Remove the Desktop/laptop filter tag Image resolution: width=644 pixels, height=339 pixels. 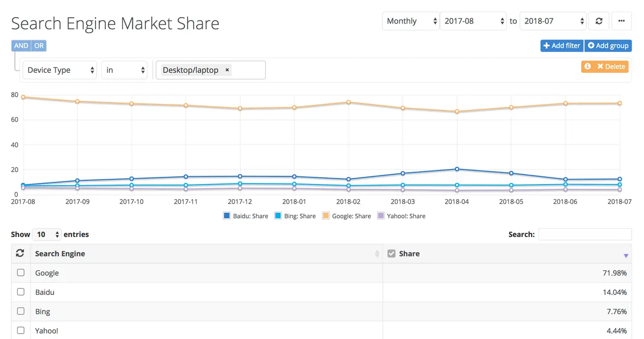(x=227, y=70)
